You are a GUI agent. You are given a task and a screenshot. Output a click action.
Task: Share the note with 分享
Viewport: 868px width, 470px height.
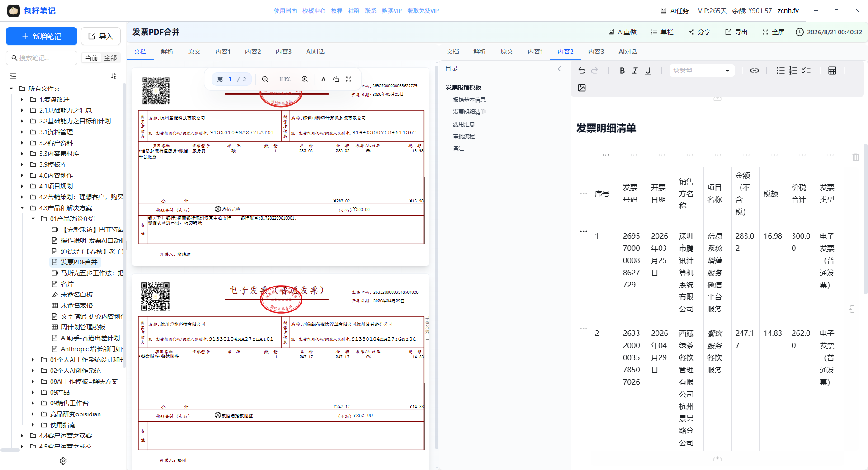tap(699, 32)
